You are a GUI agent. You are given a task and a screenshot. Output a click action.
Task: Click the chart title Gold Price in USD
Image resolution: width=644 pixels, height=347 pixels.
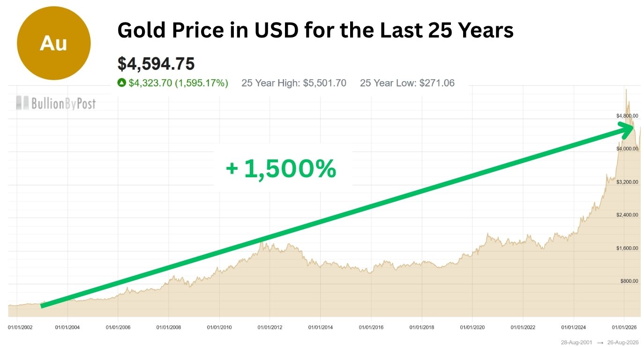[315, 30]
